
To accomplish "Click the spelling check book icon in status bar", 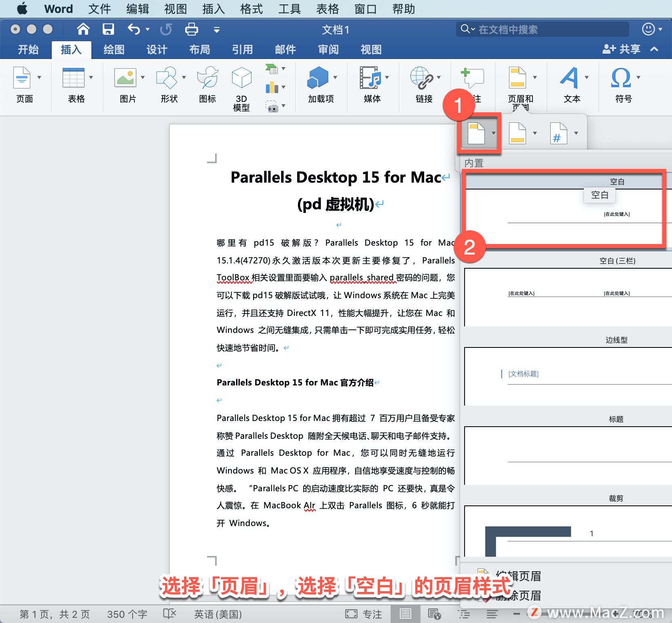I will click(169, 614).
